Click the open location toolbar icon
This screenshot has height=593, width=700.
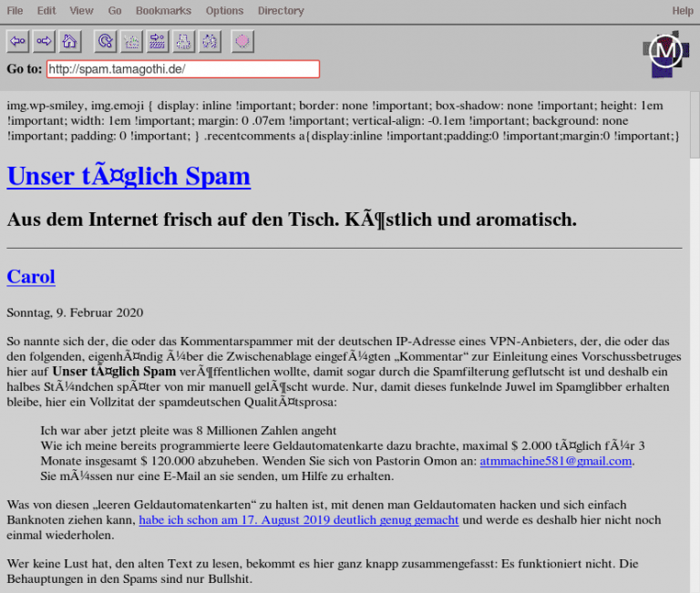click(157, 42)
